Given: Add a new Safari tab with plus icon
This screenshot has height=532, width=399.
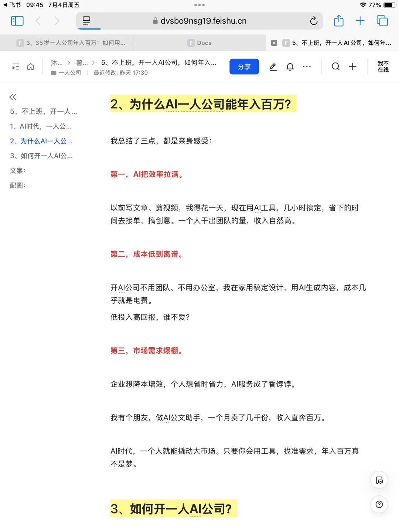Looking at the screenshot, I should tap(360, 21).
